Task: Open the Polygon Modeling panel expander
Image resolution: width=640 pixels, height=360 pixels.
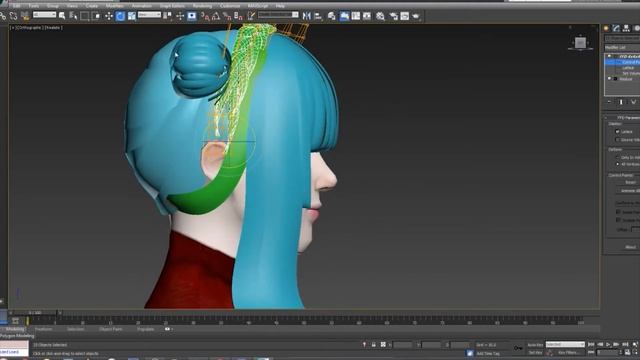Action: 17,336
